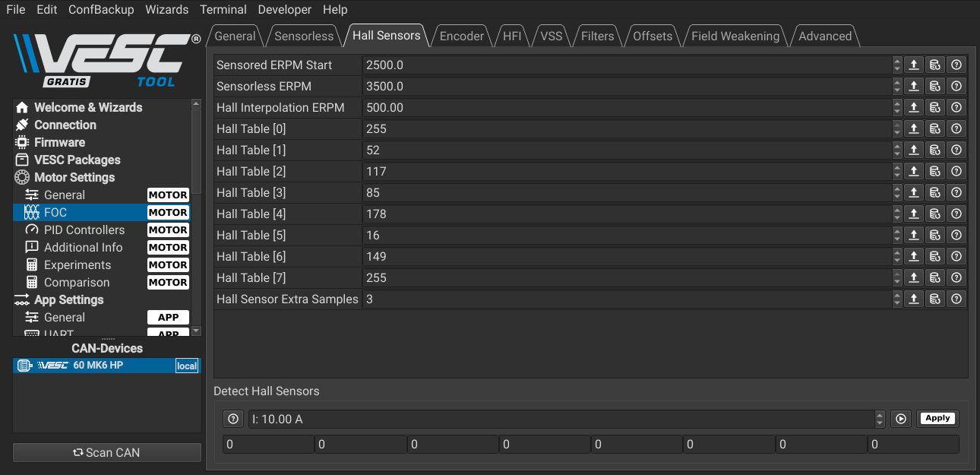Click the restore-default icon for Hall Table [5]
The width and height of the screenshot is (980, 475).
click(x=935, y=236)
